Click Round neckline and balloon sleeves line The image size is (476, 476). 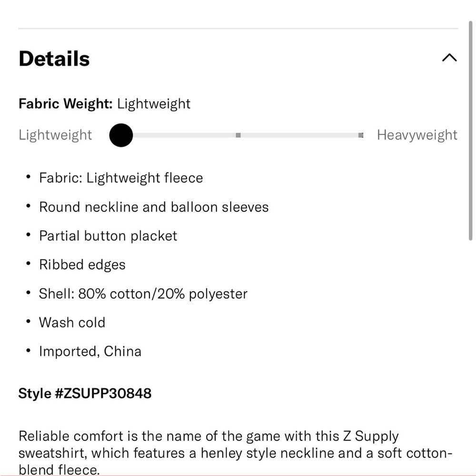[154, 207]
